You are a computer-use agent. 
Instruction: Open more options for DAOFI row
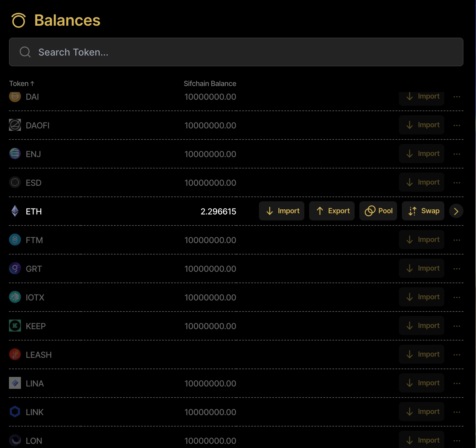(x=457, y=125)
